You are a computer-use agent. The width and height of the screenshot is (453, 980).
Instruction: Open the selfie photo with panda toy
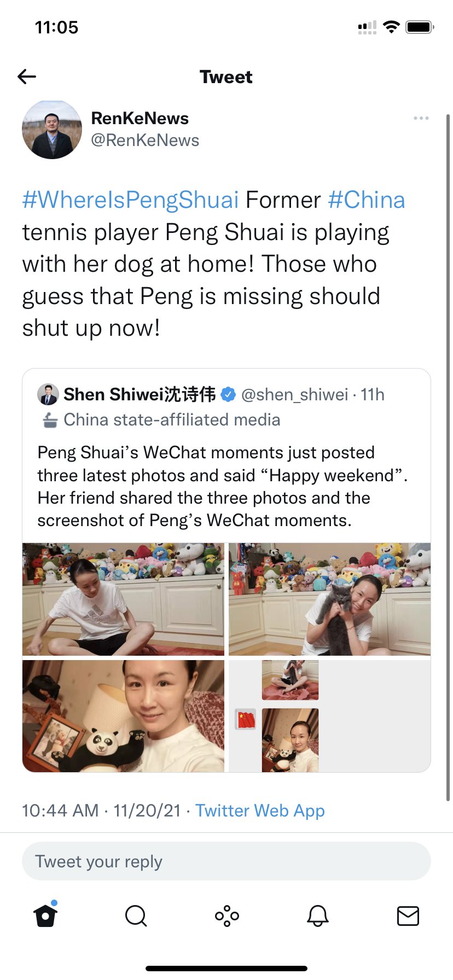[123, 716]
